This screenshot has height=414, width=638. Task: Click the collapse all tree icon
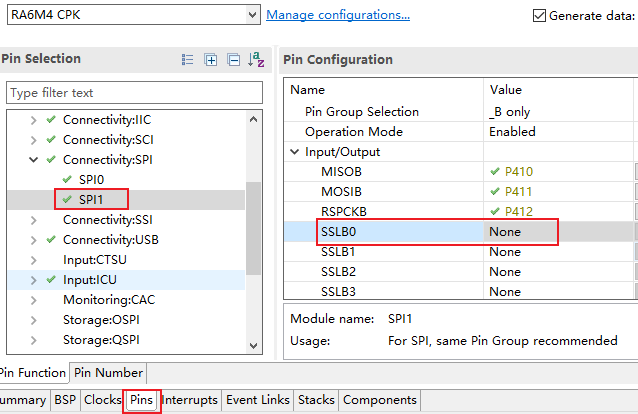coord(232,60)
